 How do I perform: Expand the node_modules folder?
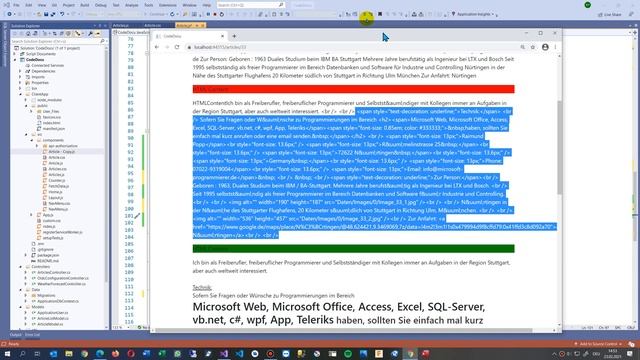[x=26, y=100]
